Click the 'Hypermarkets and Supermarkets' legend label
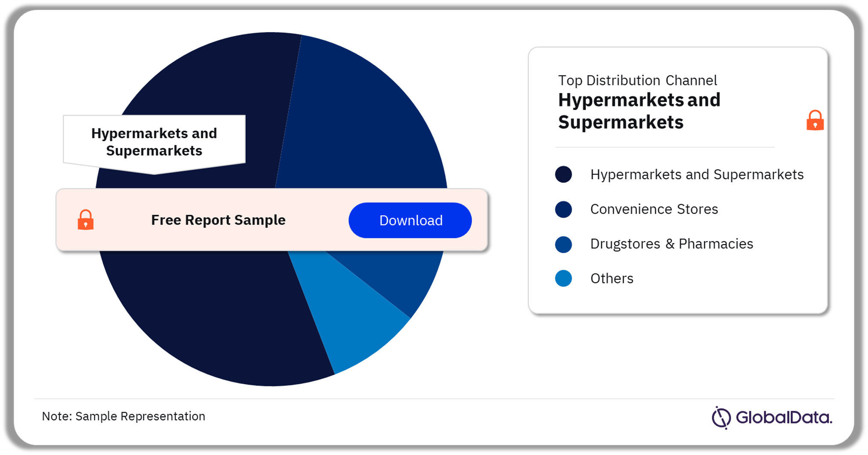Image resolution: width=868 pixels, height=455 pixels. (697, 175)
